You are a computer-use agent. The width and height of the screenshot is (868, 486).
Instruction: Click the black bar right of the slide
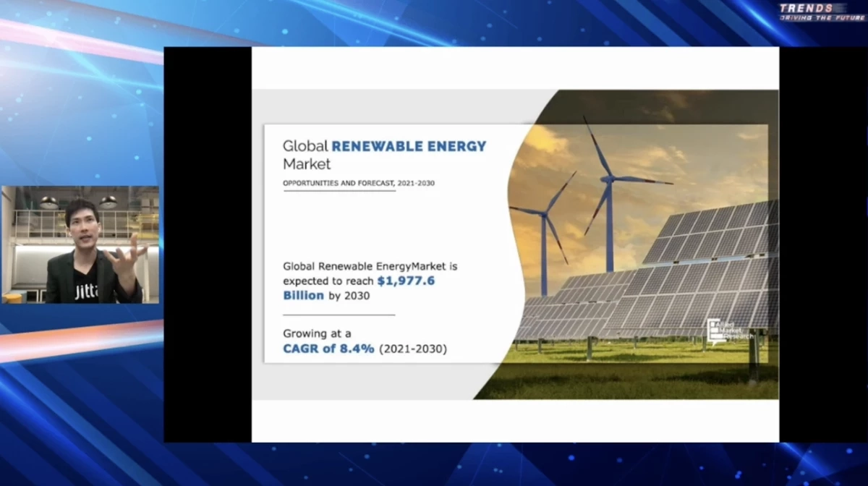(x=822, y=244)
